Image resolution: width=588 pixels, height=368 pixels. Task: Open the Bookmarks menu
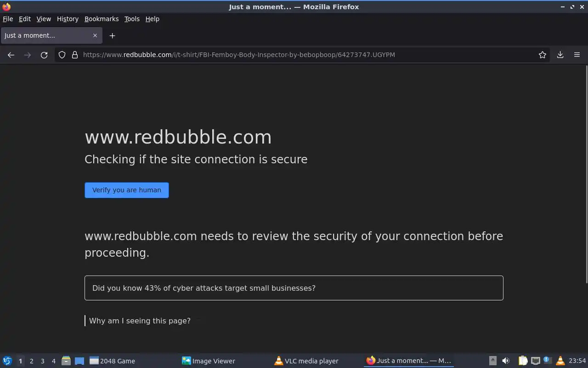pyautogui.click(x=102, y=19)
